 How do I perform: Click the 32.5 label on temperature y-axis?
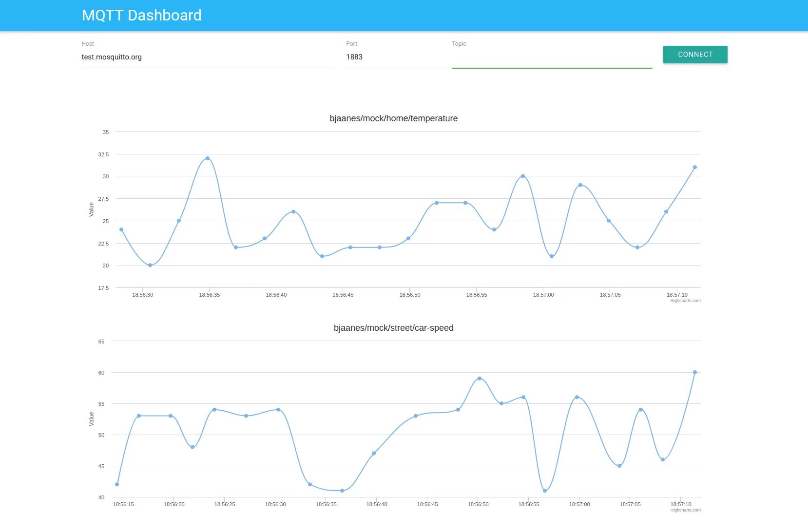click(x=103, y=154)
